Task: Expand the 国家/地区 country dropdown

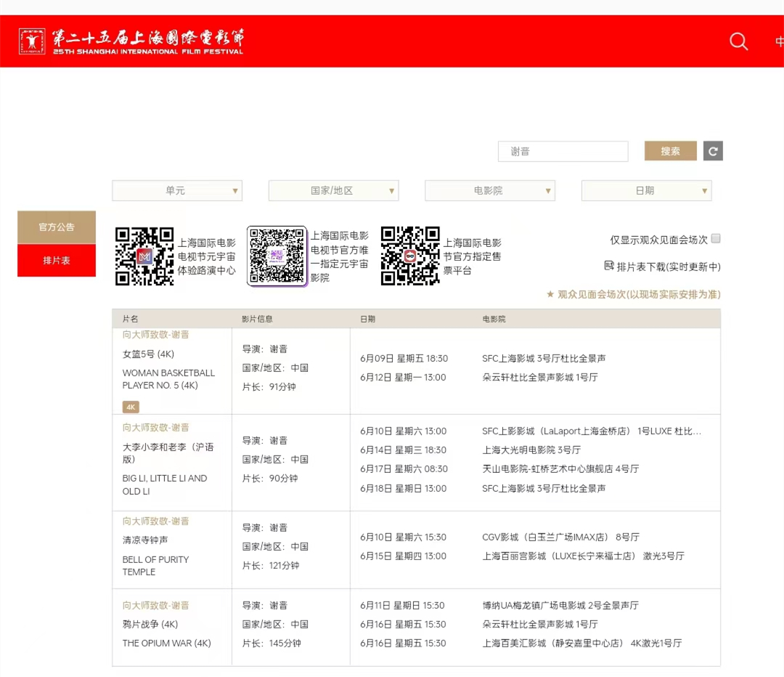Action: coord(333,190)
